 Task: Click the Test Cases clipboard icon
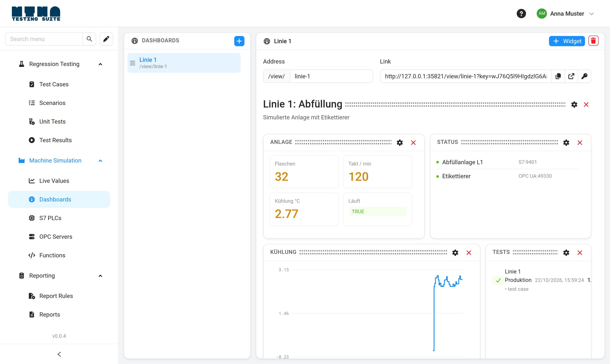(x=32, y=84)
